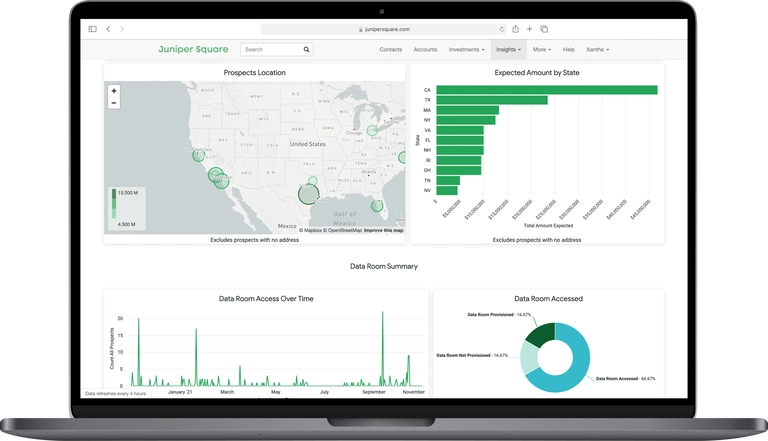Expand the More dropdown menu

pyautogui.click(x=542, y=49)
